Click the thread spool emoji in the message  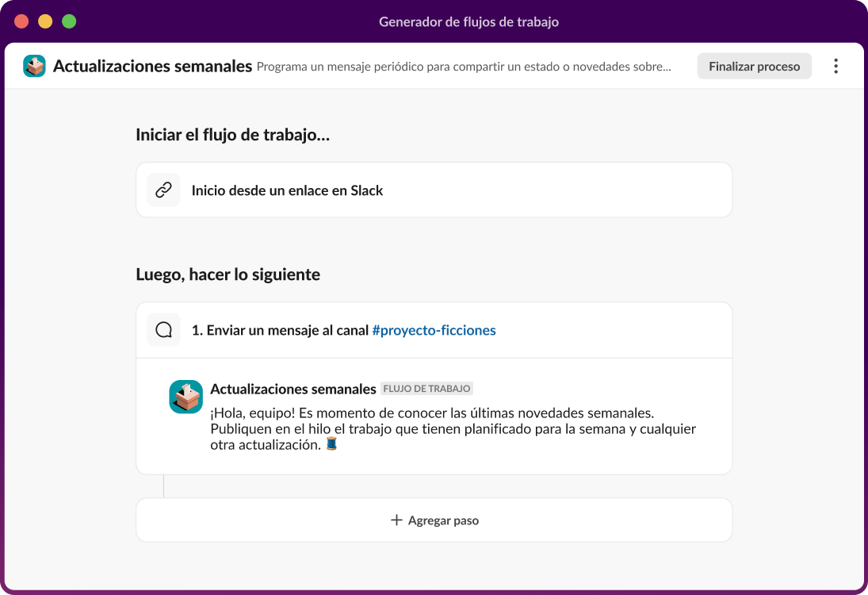[331, 443]
